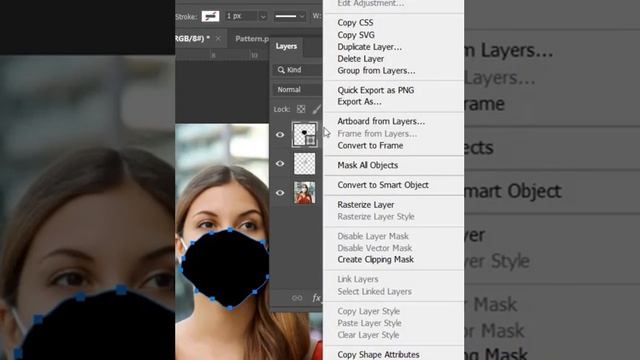Select Group from Layers... entry
Screen dimensions: 640x360
coord(376,71)
